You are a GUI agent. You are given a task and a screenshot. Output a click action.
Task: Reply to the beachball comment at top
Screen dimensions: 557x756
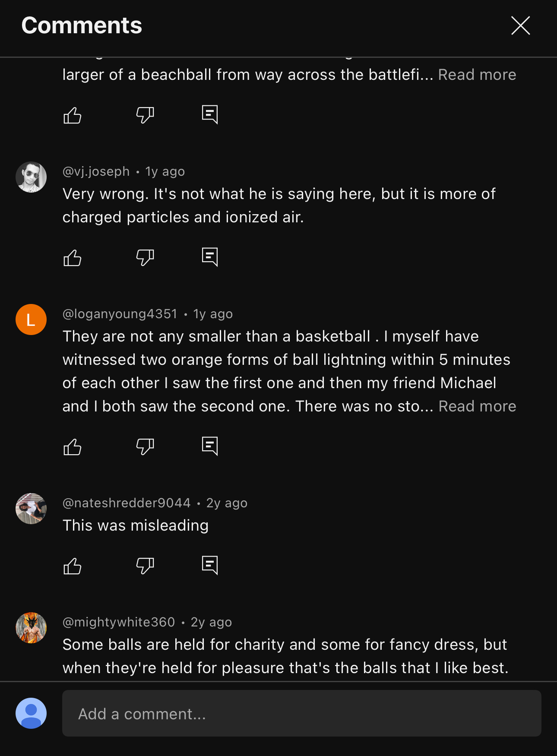210,115
